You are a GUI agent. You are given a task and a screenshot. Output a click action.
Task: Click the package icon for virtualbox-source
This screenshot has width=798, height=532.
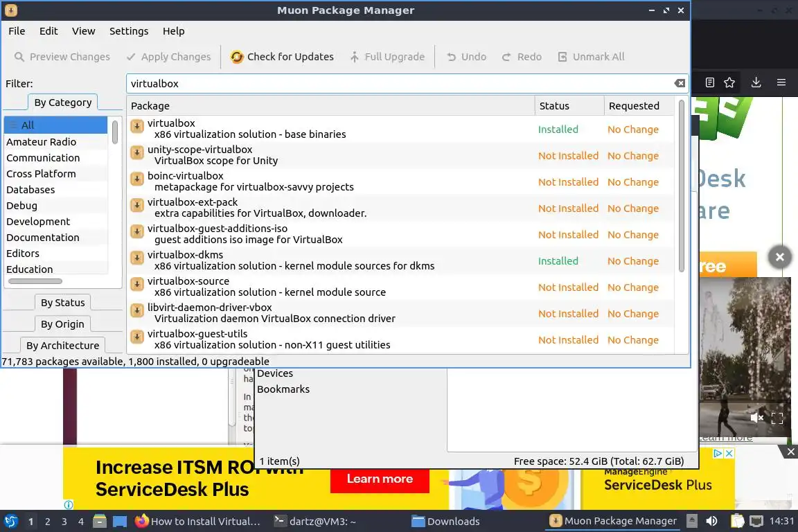pyautogui.click(x=137, y=284)
